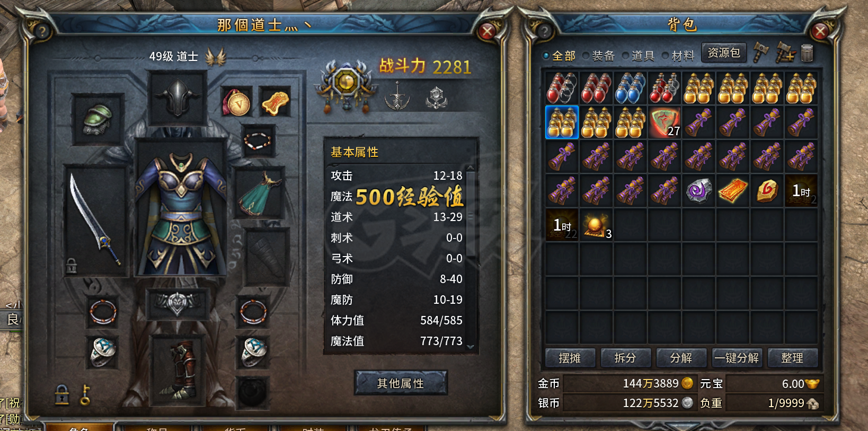Click the 其他属性 button
The width and height of the screenshot is (868, 431).
point(401,383)
